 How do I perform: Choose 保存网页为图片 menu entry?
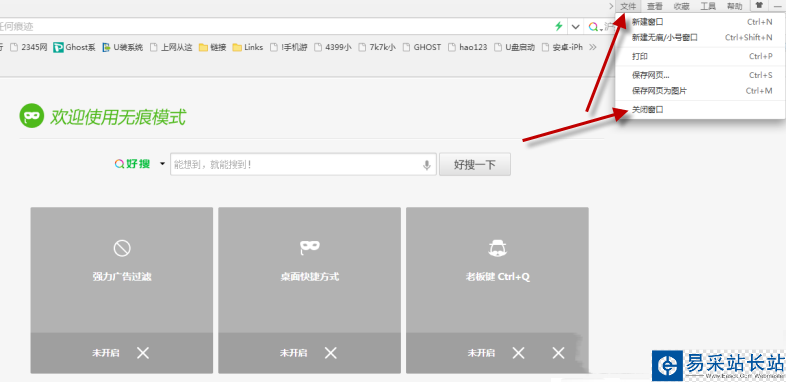[x=700, y=91]
